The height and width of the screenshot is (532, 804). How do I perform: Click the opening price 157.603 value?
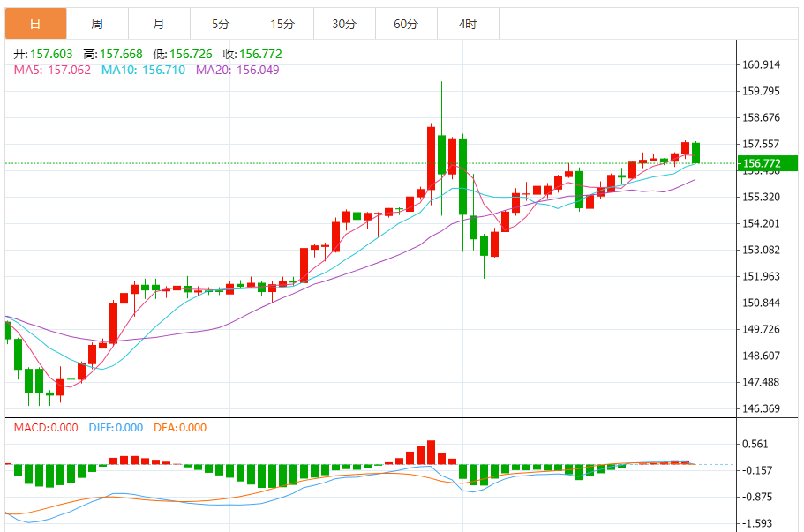coord(51,54)
